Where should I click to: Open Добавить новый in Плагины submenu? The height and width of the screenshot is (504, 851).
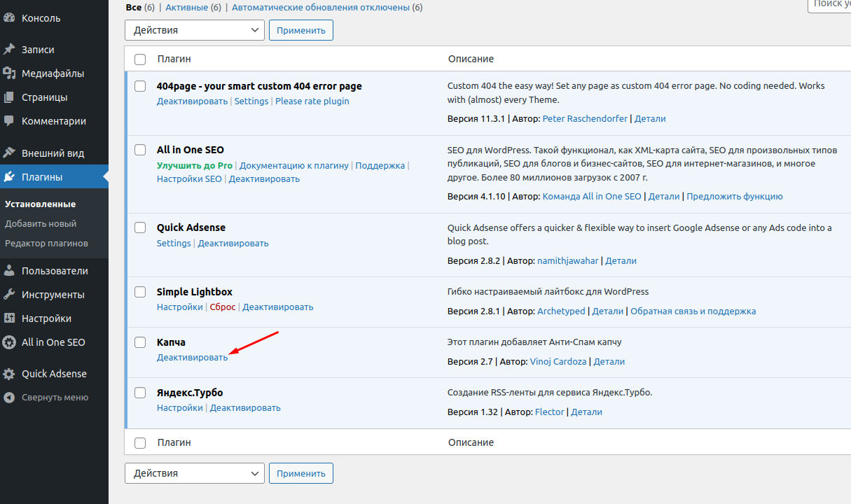coord(41,224)
